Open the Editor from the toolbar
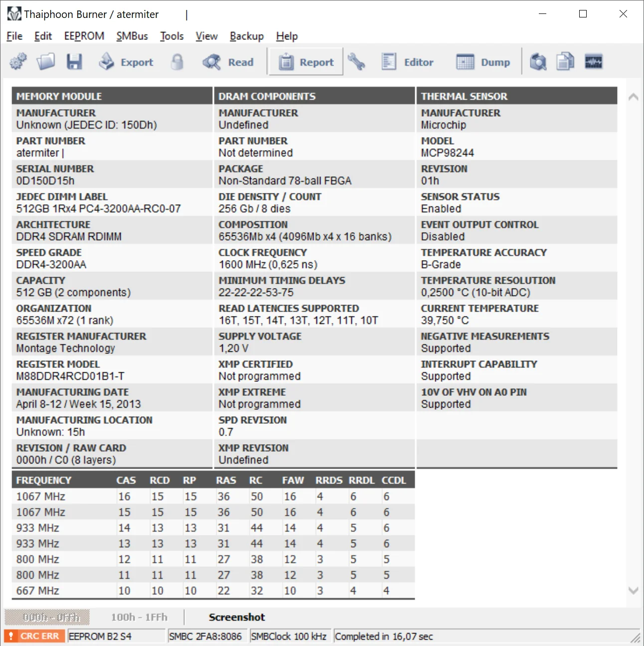The image size is (644, 646). [407, 62]
